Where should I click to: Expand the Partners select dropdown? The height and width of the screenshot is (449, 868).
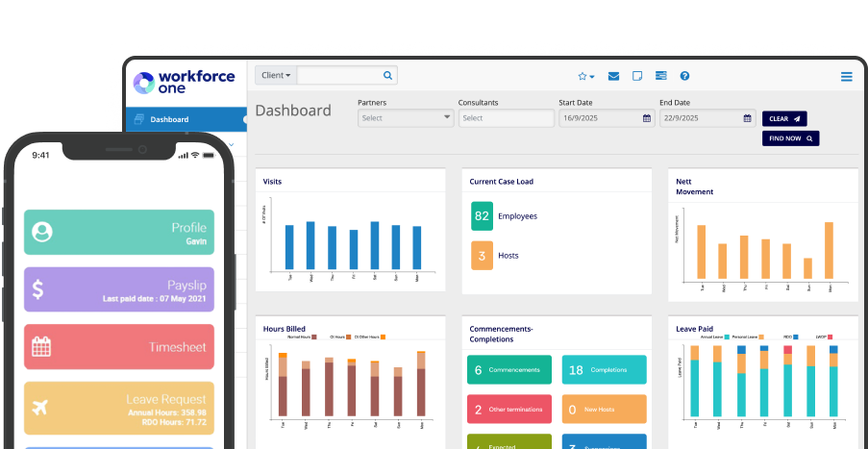coord(405,118)
